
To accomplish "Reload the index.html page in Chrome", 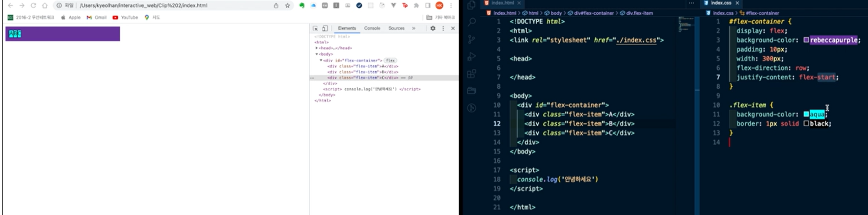I will pyautogui.click(x=33, y=6).
